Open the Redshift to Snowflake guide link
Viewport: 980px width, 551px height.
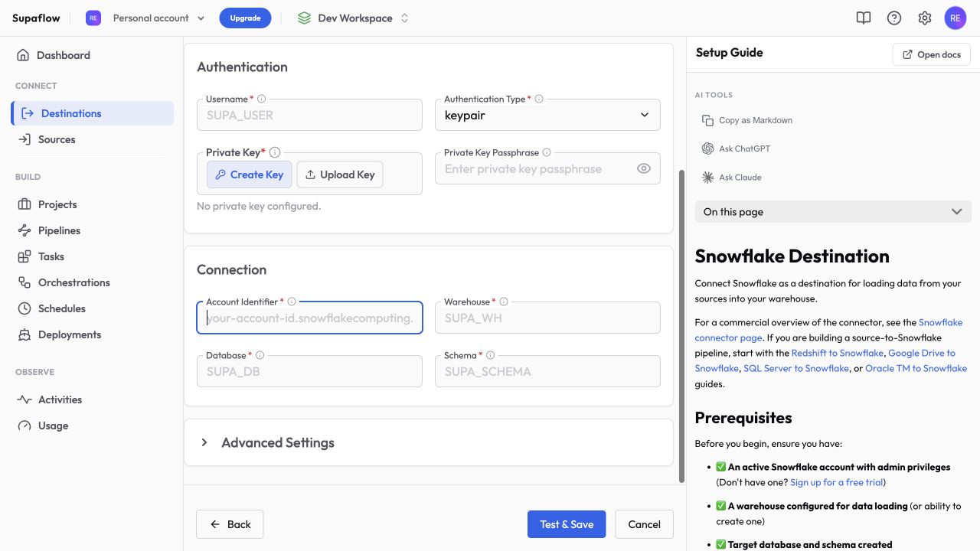(x=838, y=353)
